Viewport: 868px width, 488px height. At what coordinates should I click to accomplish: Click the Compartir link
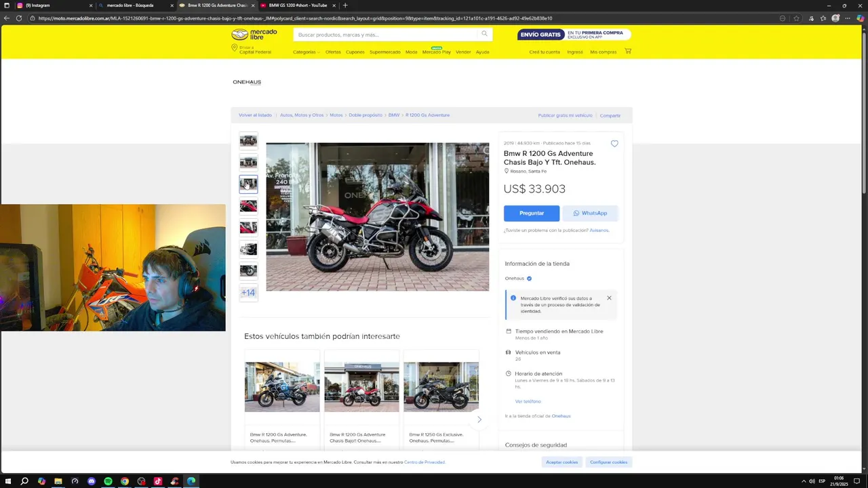[x=610, y=115]
